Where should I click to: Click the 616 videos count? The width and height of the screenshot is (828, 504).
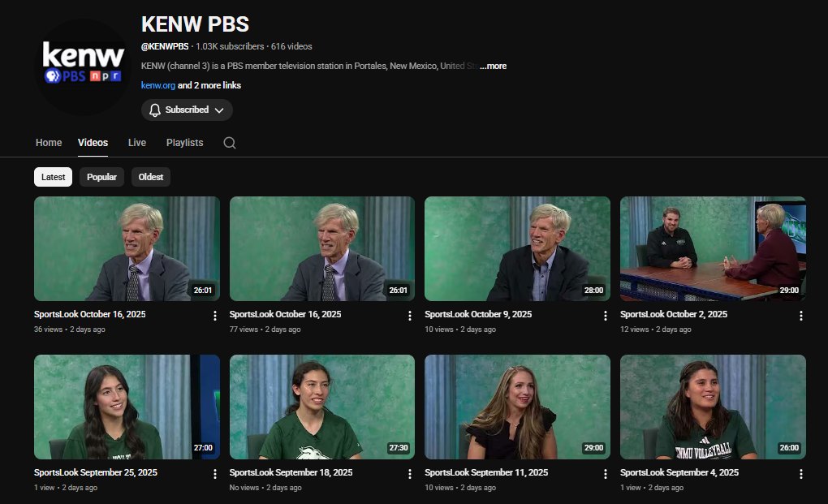pyautogui.click(x=291, y=46)
